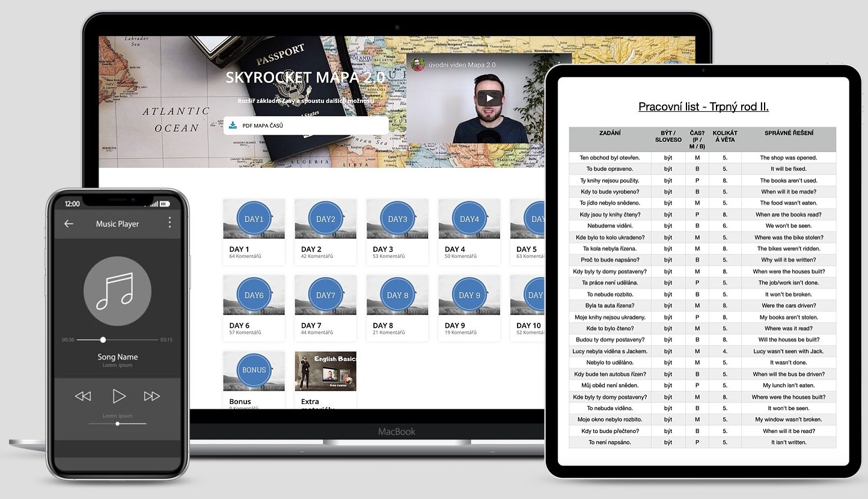
Task: Open the DAY 7 lesson thumbnail
Action: 325,295
